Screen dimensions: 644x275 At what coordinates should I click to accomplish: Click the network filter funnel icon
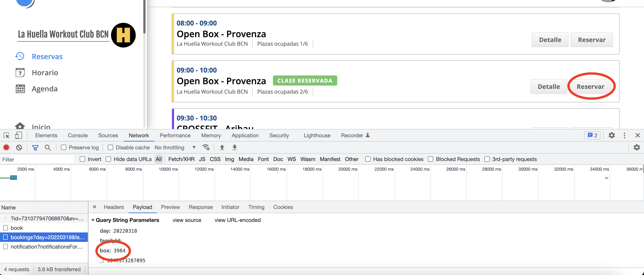click(35, 148)
